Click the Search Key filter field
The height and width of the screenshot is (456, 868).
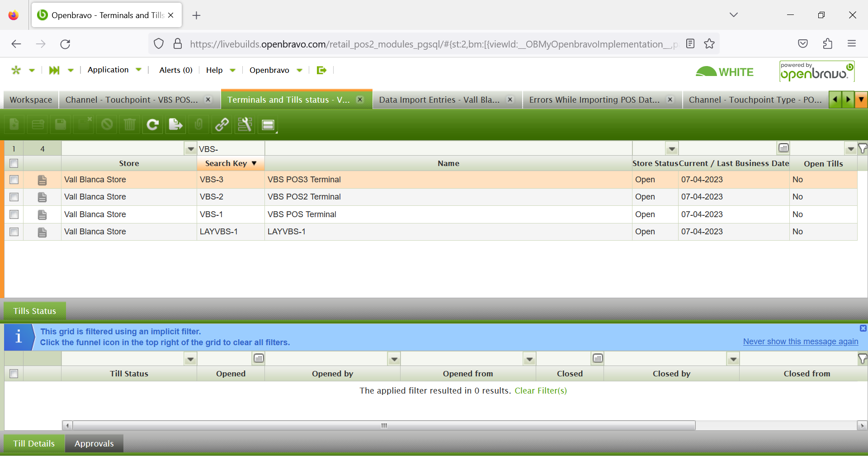[x=231, y=149]
